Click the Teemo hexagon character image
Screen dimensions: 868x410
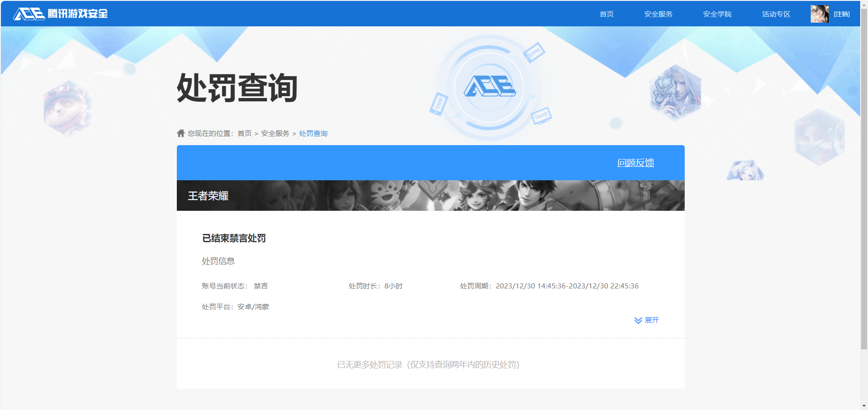pyautogui.click(x=67, y=109)
